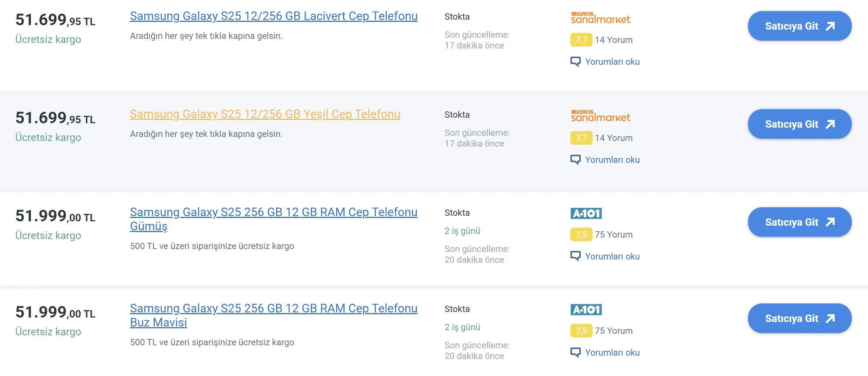Open Samsung Galaxy S25 Lacivert product link

pos(274,16)
